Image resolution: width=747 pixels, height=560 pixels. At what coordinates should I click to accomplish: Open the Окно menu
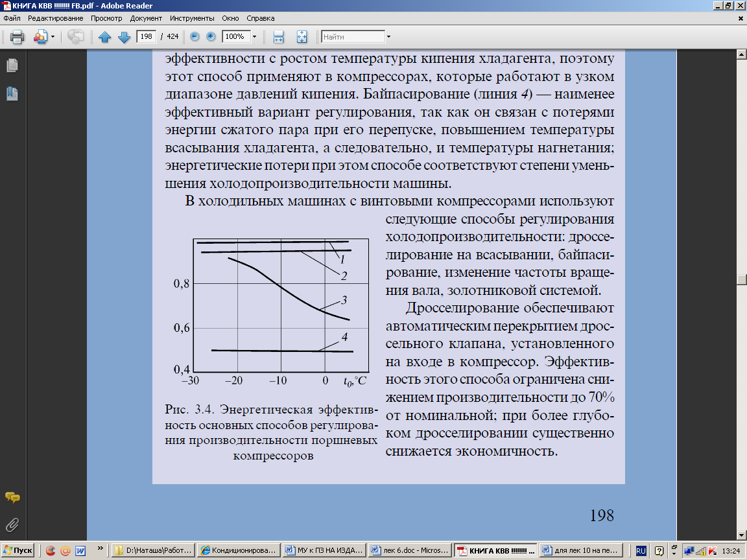230,18
